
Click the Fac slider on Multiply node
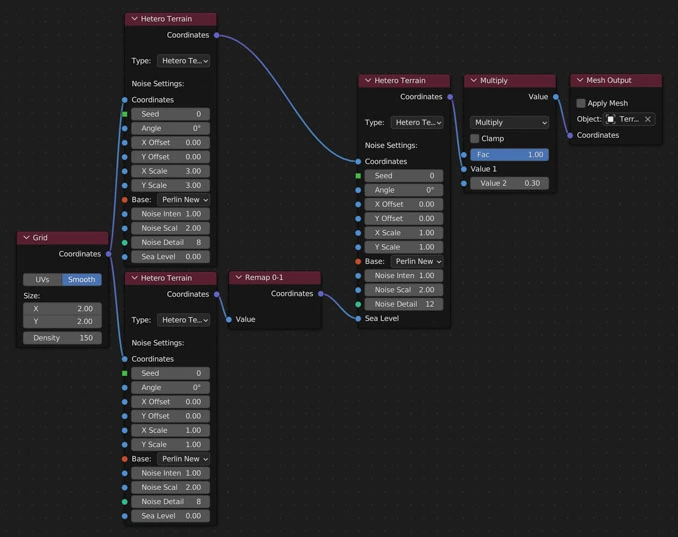click(x=509, y=155)
